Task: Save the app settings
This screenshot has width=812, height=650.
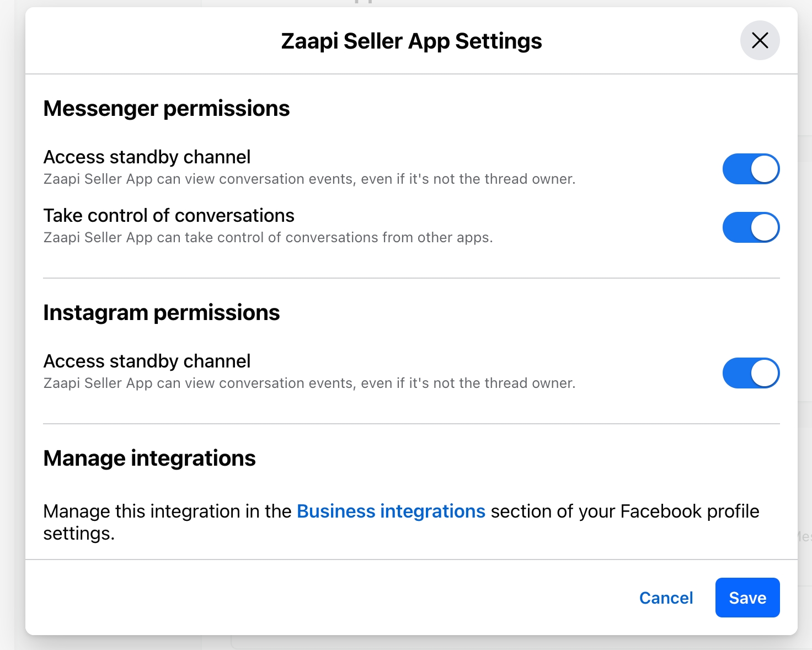Action: point(747,598)
